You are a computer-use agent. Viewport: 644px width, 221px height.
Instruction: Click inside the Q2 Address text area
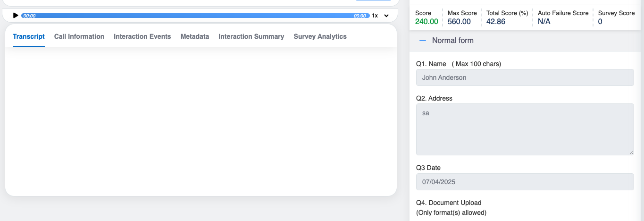point(525,129)
